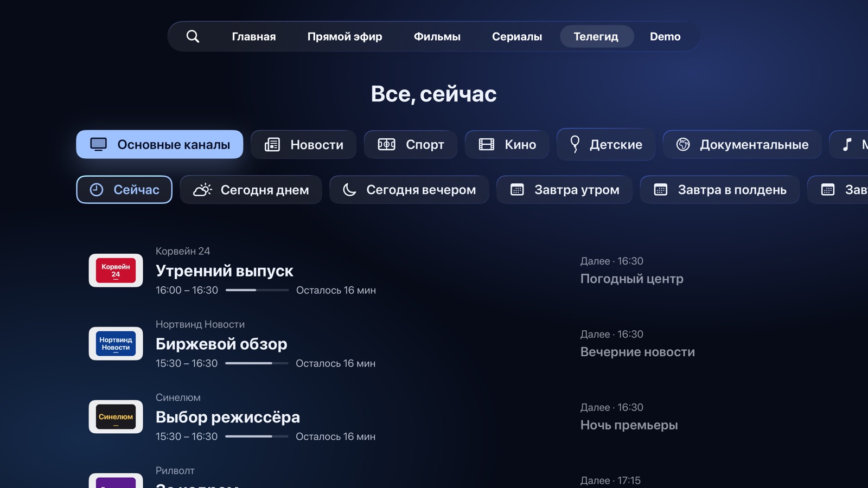Click the clock icon in Сейчас chip
This screenshot has width=868, height=488.
97,190
